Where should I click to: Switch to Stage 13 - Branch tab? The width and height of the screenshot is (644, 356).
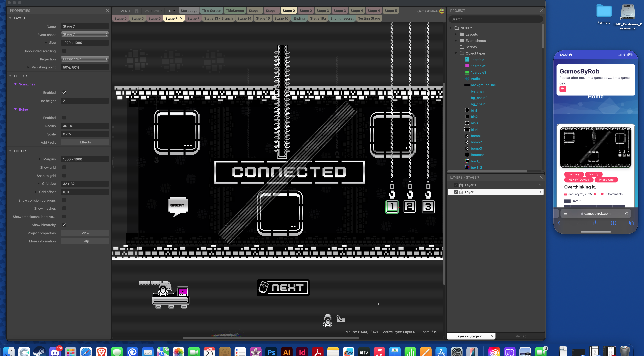coord(218,19)
